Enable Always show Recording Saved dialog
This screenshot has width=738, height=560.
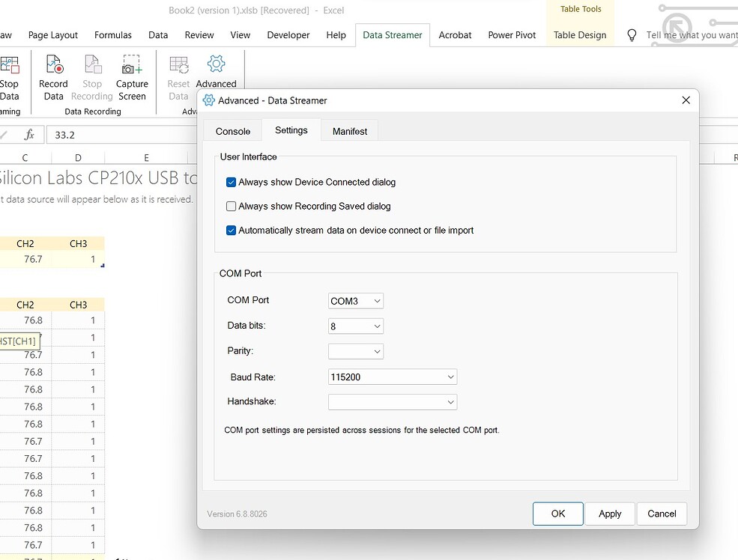(x=231, y=206)
